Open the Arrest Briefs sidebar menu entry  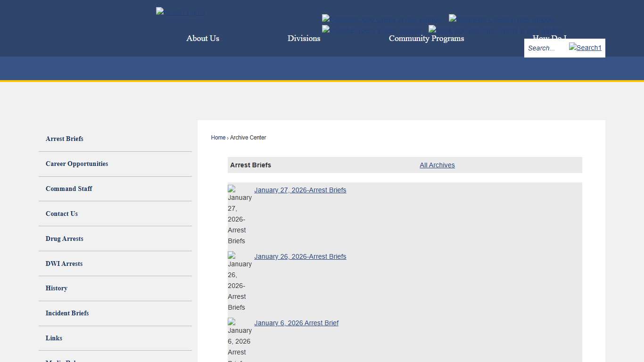click(x=65, y=139)
